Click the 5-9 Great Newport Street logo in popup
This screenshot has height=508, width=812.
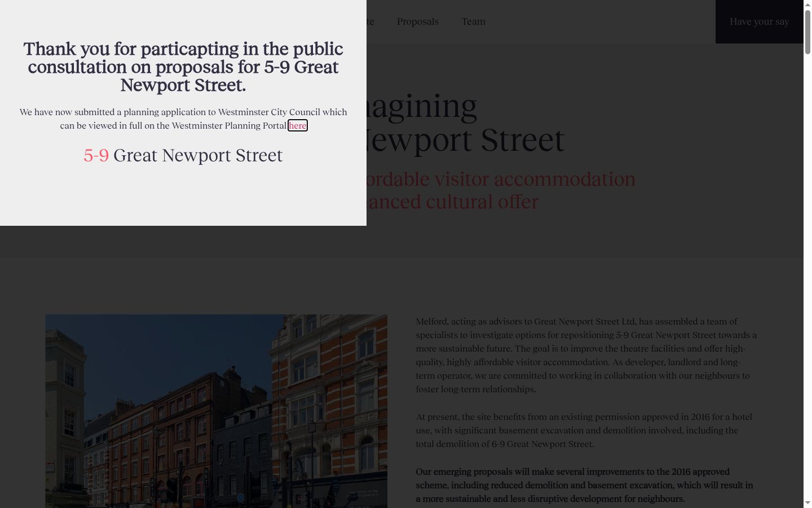coord(183,155)
